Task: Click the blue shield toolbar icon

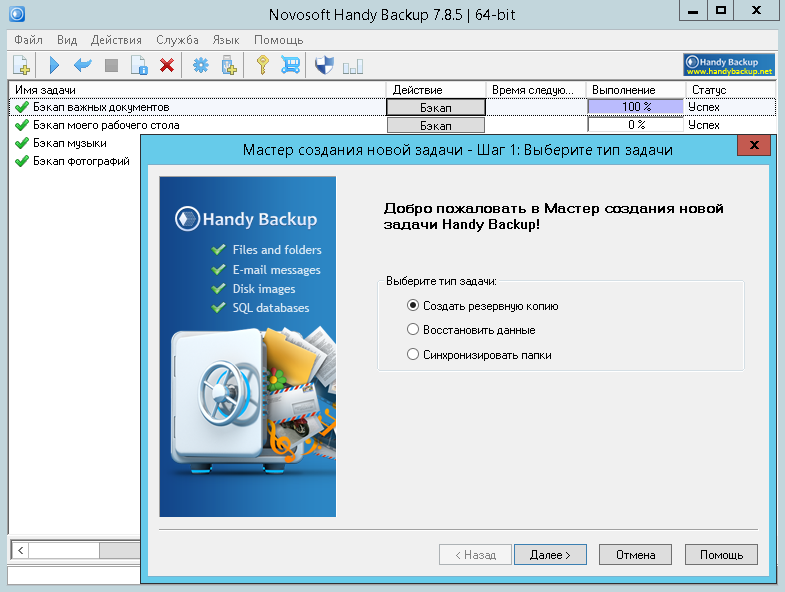Action: [324, 65]
